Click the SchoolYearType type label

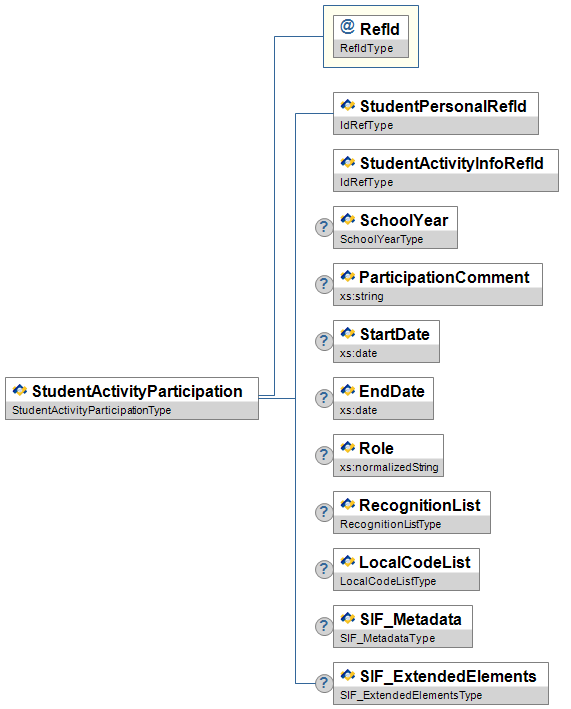(x=382, y=239)
